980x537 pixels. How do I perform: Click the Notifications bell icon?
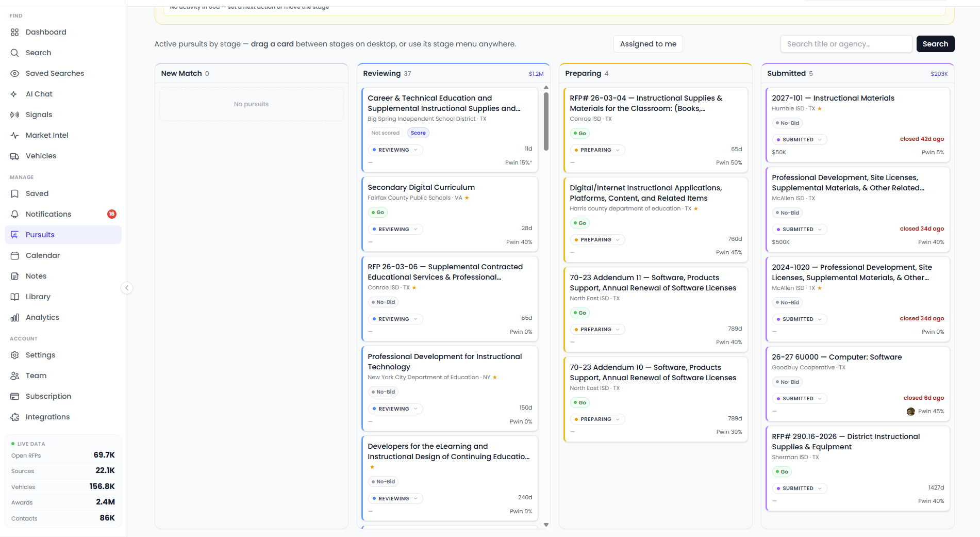click(14, 214)
